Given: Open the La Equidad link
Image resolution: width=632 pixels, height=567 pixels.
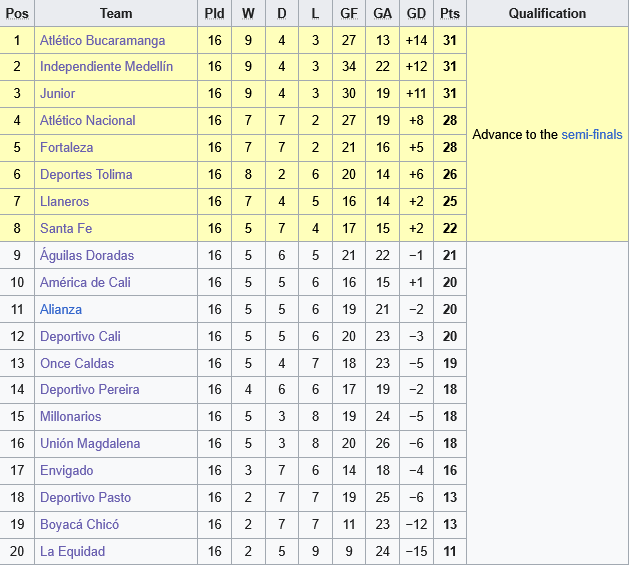Looking at the screenshot, I should pyautogui.click(x=72, y=552).
